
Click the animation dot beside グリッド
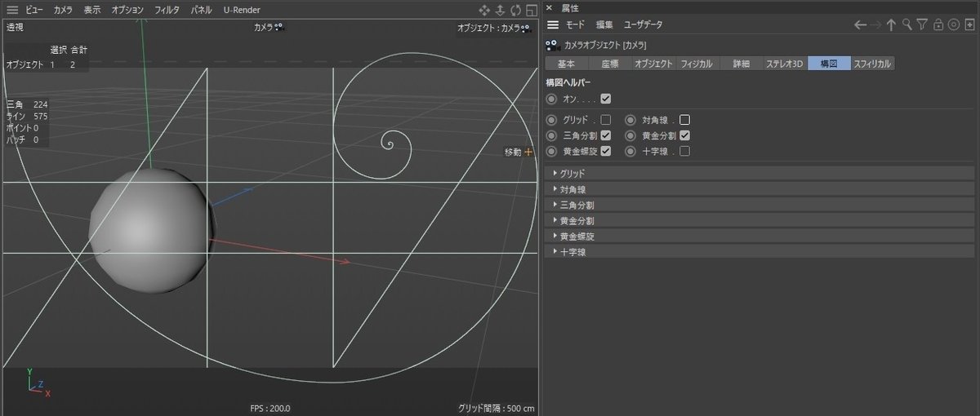(x=551, y=120)
